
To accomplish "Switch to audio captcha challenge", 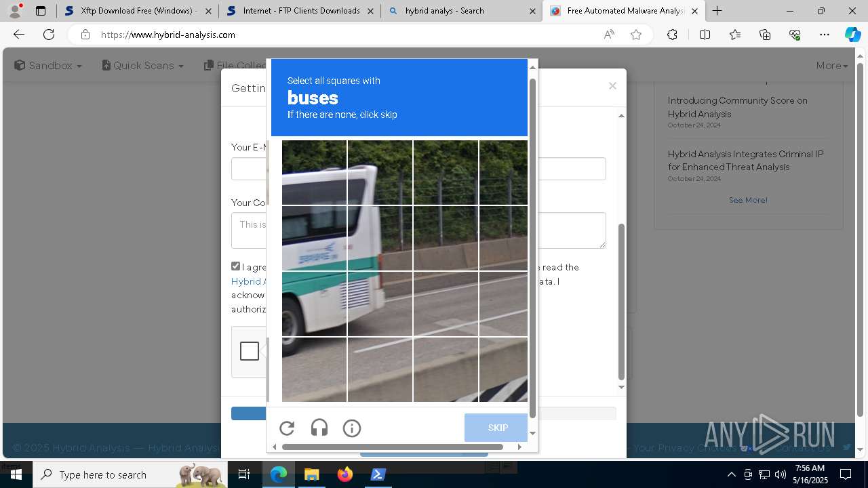I will (x=319, y=428).
